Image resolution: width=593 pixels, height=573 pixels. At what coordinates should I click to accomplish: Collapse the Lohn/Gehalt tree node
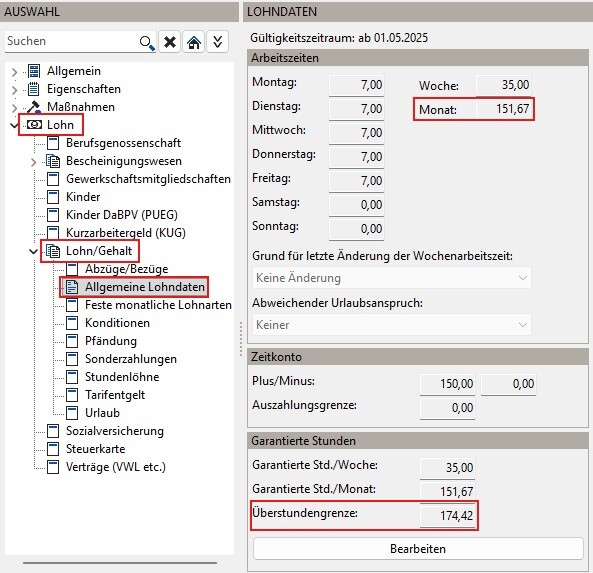[33, 251]
